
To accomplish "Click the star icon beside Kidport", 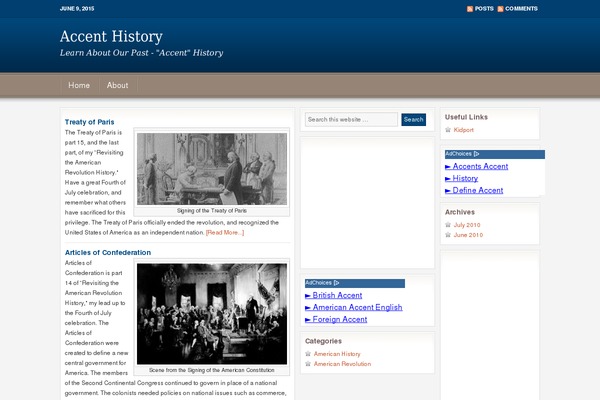I will coord(448,130).
